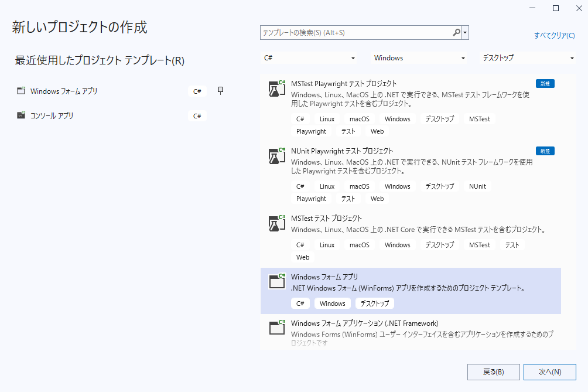Expand the search history dropdown arrow
Image resolution: width=588 pixels, height=392 pixels.
(x=466, y=33)
